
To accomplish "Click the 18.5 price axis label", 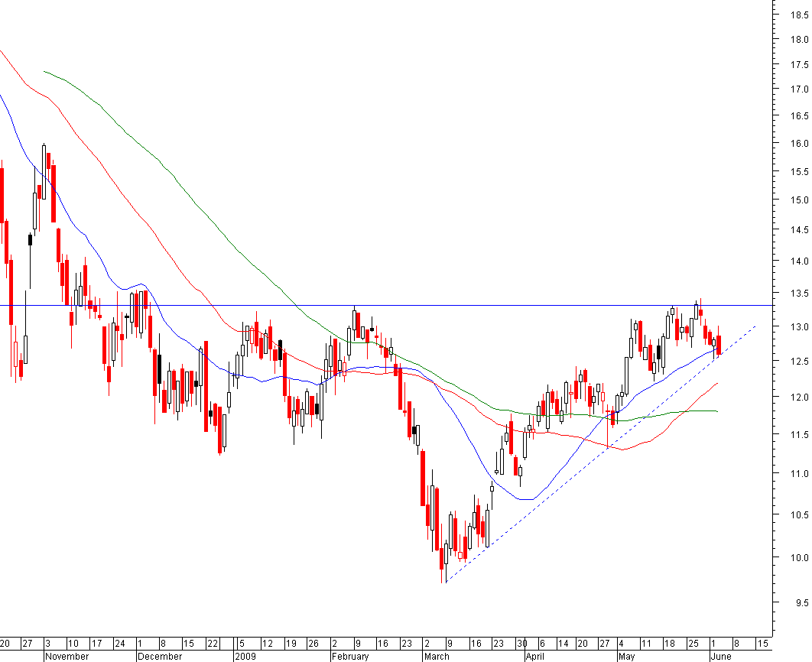I will click(x=799, y=15).
